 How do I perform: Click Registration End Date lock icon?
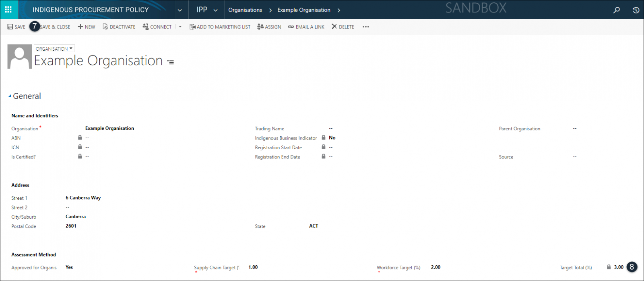(x=324, y=156)
